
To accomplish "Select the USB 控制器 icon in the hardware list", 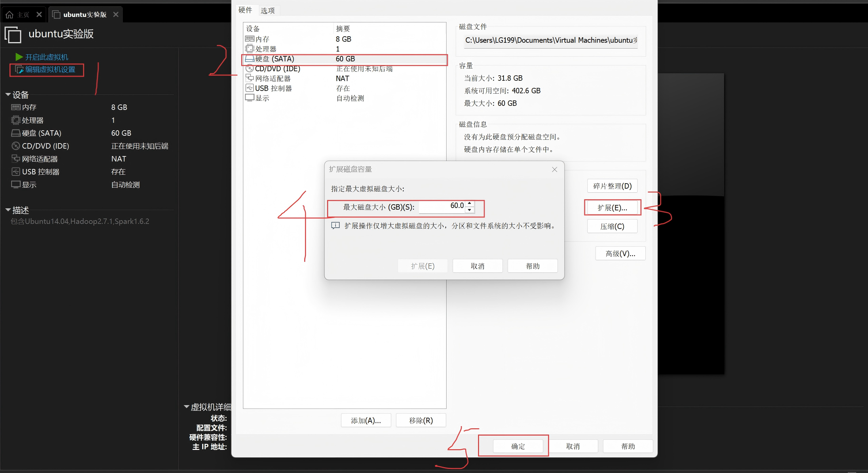I will pyautogui.click(x=249, y=88).
